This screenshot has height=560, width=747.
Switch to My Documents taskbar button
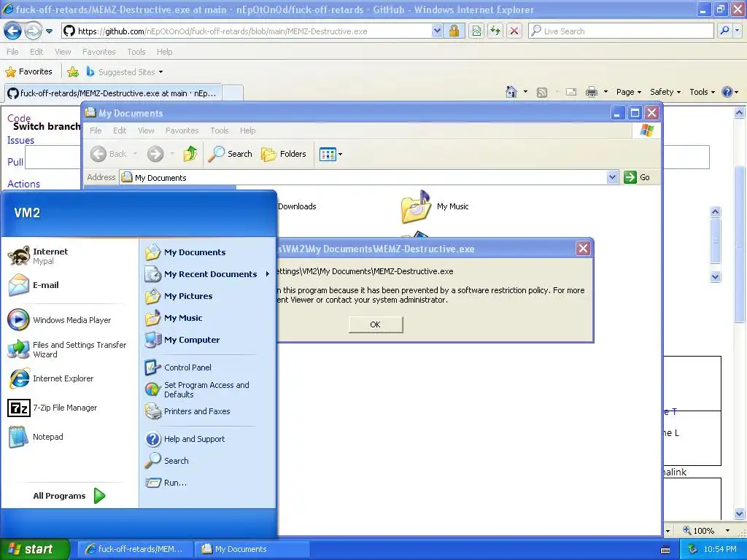click(252, 549)
